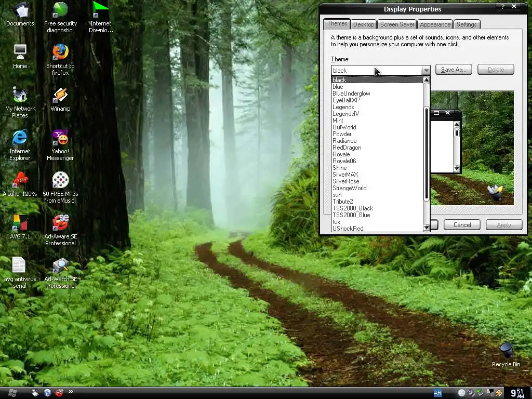This screenshot has height=399, width=532.
Task: Select the Legends theme
Action: [x=377, y=107]
